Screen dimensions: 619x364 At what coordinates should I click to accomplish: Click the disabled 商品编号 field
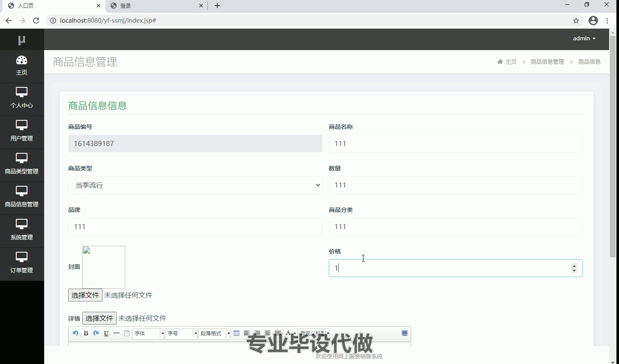(x=195, y=143)
